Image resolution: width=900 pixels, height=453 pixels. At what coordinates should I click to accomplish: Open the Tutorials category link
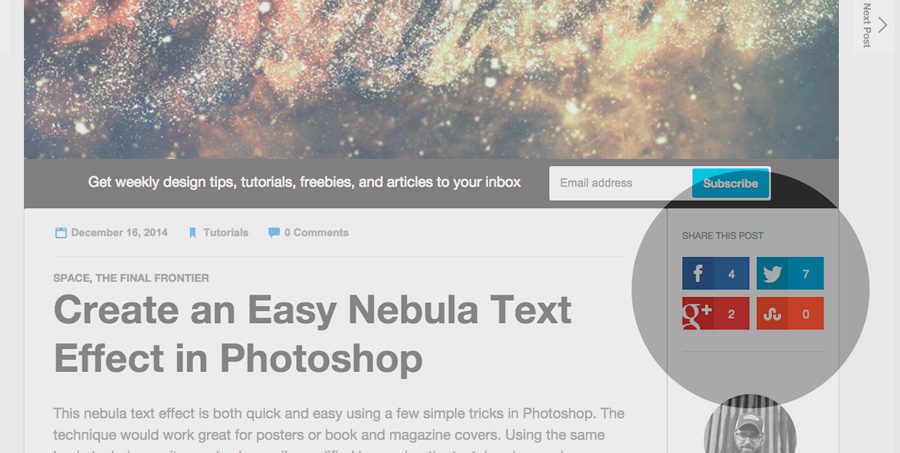[226, 233]
